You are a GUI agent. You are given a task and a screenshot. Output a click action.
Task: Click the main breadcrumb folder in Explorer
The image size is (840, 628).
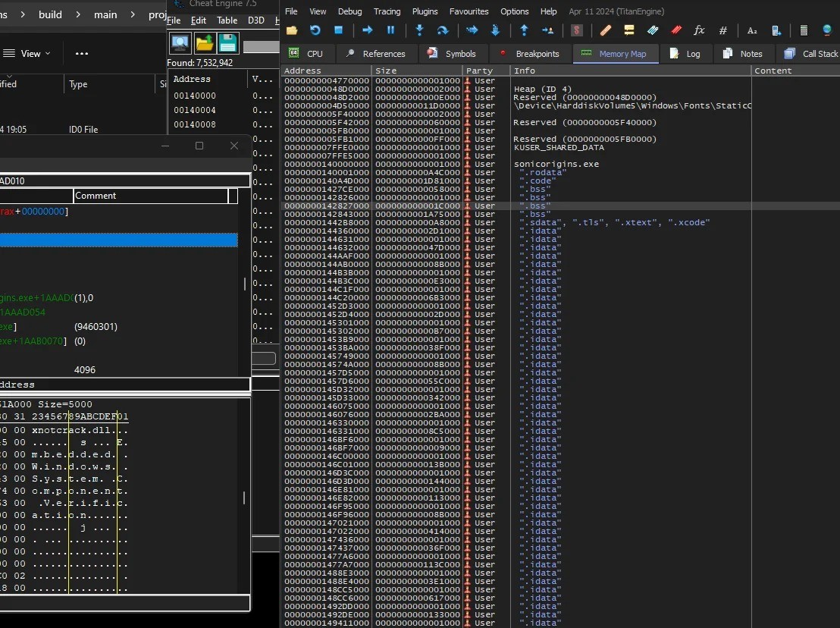tap(105, 14)
